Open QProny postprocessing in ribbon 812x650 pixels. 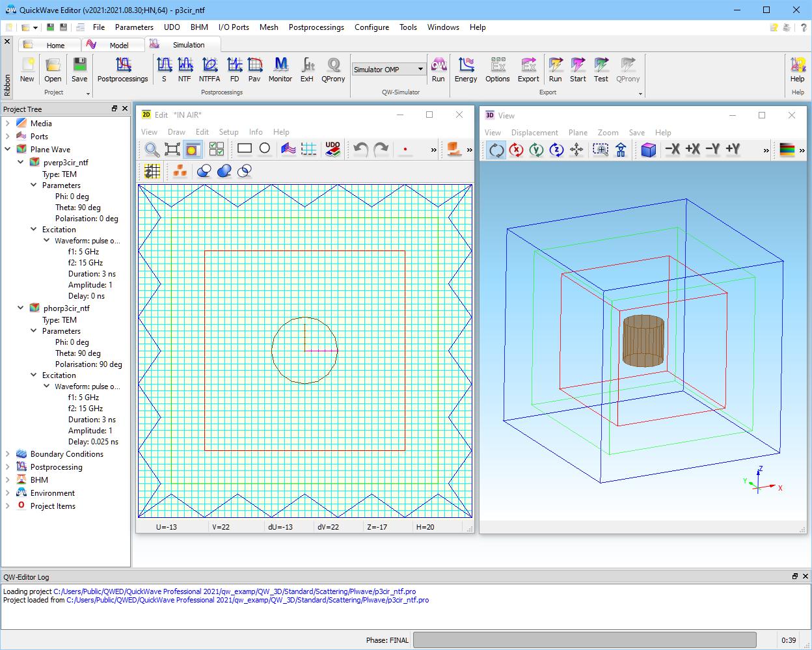click(x=333, y=70)
